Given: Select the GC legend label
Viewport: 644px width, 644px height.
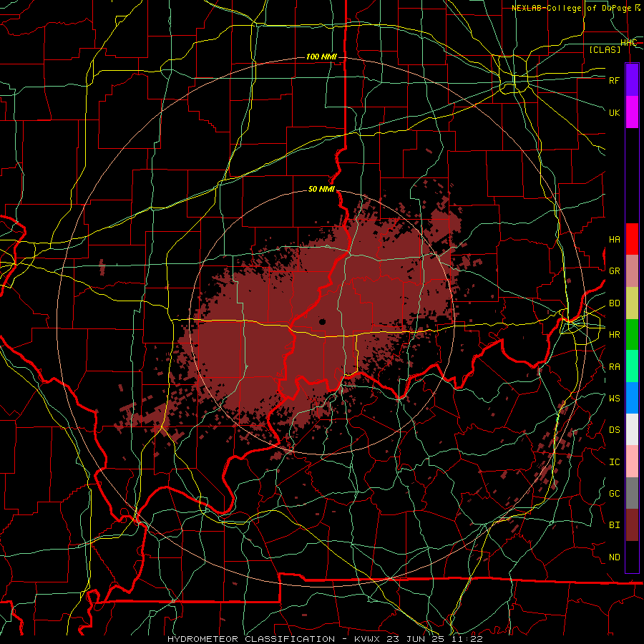Looking at the screenshot, I should coord(614,494).
